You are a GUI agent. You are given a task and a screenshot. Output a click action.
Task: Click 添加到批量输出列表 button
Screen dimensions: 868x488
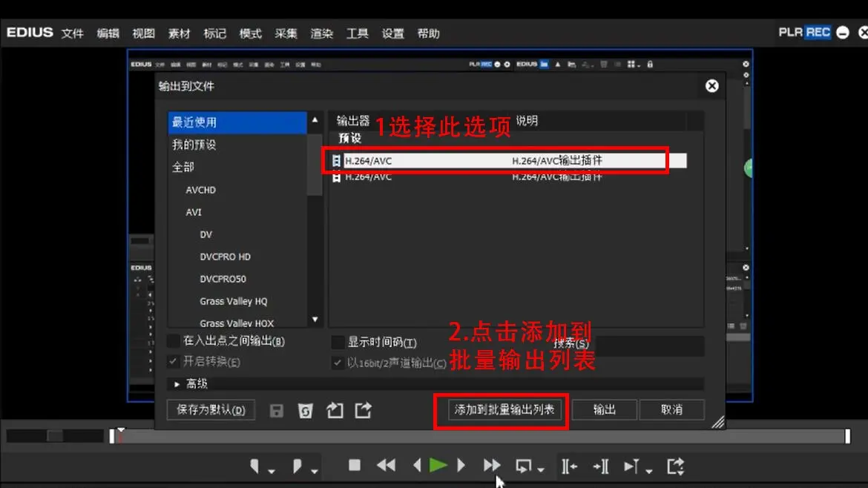point(504,409)
